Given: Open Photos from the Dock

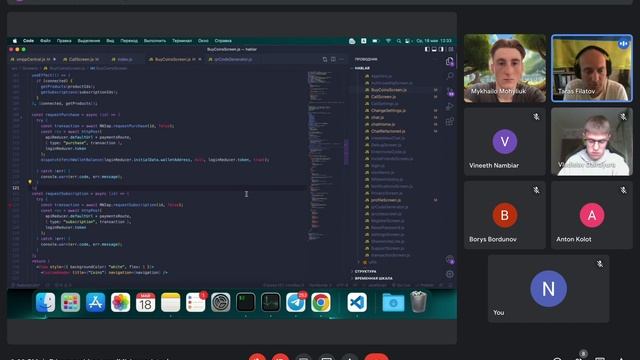Looking at the screenshot, I should (x=120, y=302).
